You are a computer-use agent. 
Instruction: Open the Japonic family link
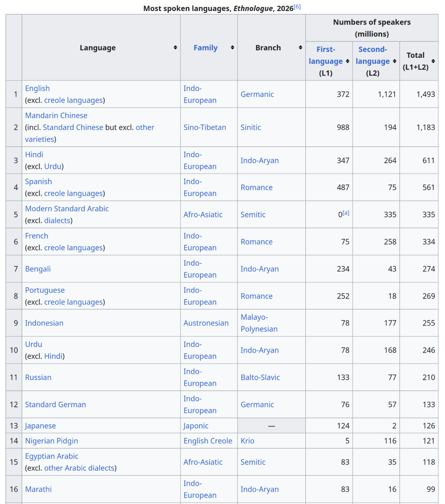196,426
